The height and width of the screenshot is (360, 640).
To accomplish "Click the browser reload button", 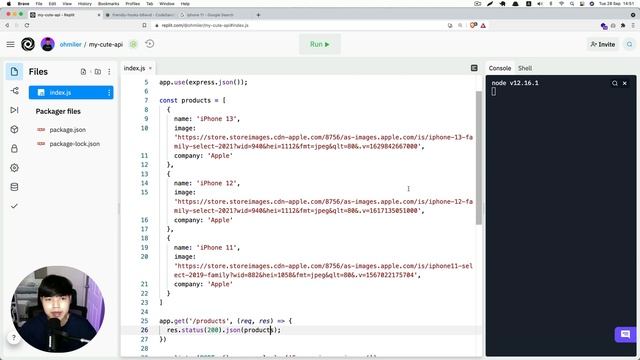I will (x=27, y=25).
